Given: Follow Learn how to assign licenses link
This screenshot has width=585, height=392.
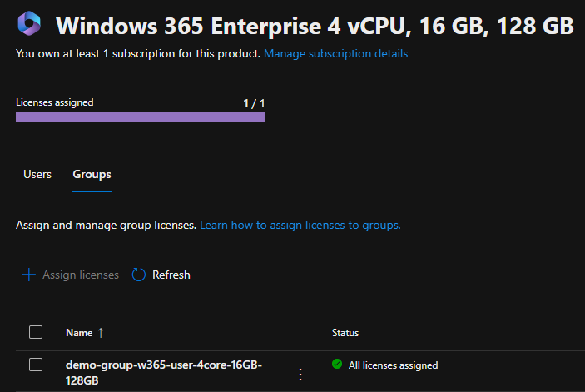Looking at the screenshot, I should [x=300, y=226].
